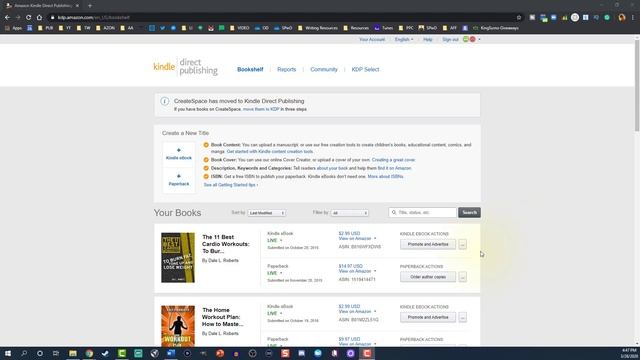Click View on Amazon for 11 Best Cardio eBook
Viewport: 640px width, 360px height.
click(x=355, y=238)
